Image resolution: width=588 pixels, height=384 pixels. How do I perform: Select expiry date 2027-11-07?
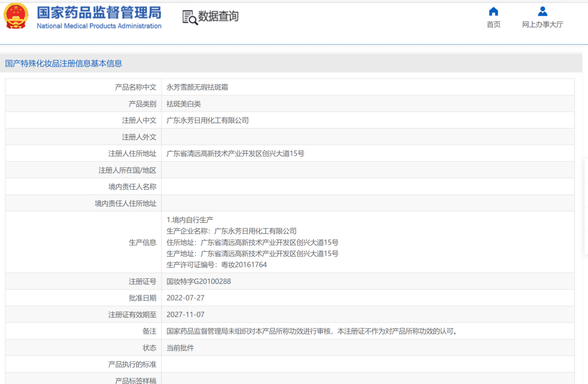click(x=186, y=314)
